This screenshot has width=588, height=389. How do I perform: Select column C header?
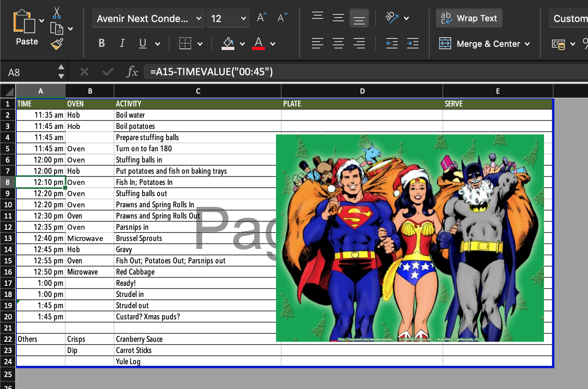[198, 91]
